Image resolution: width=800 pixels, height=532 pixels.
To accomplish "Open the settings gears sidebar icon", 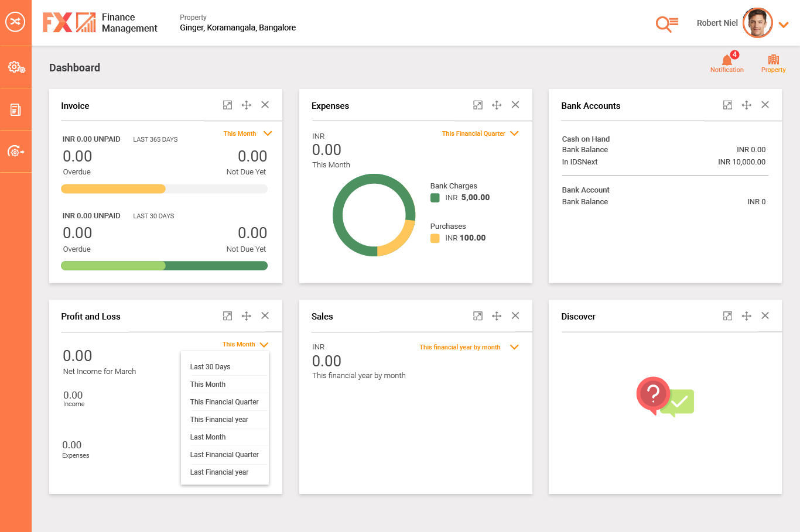I will (x=16, y=67).
